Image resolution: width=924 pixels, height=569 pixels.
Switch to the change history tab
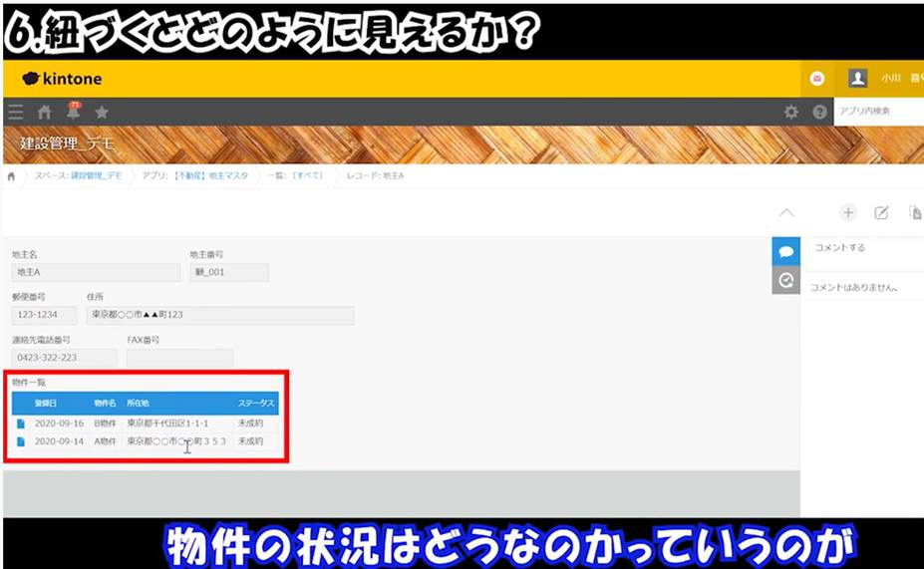click(x=786, y=281)
